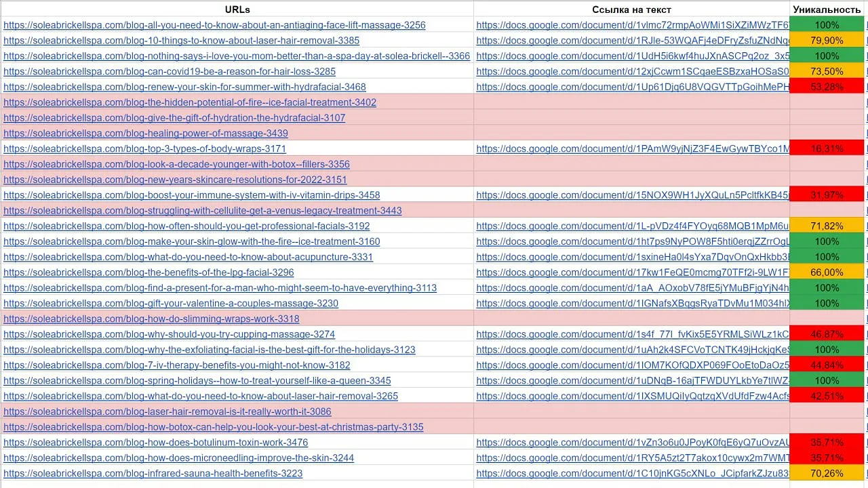
Task: Select the URLs column header
Action: pyautogui.click(x=237, y=9)
